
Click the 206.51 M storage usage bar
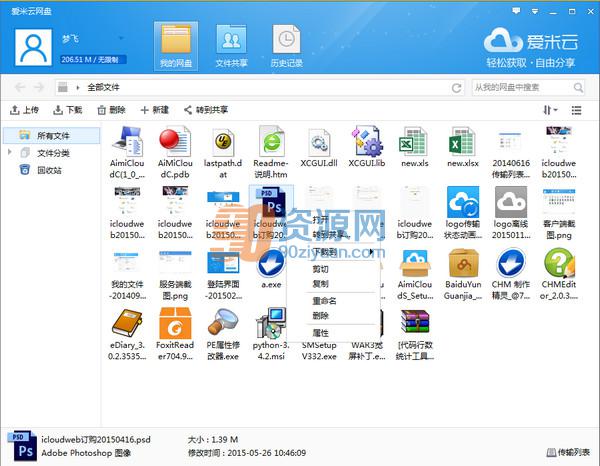[x=93, y=60]
